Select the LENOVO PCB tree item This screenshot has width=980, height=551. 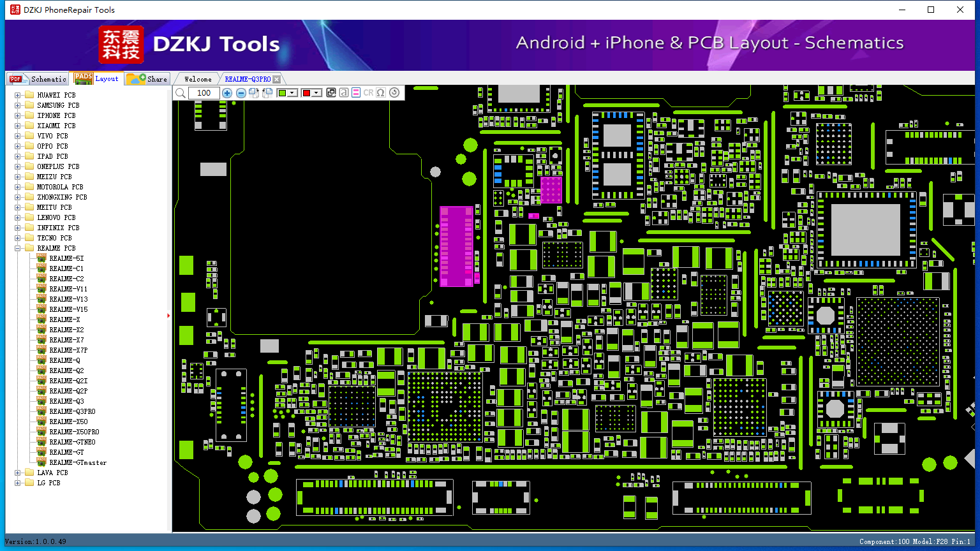point(56,217)
